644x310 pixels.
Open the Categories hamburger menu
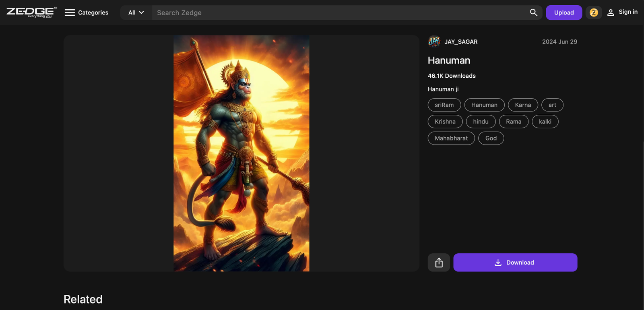[70, 12]
